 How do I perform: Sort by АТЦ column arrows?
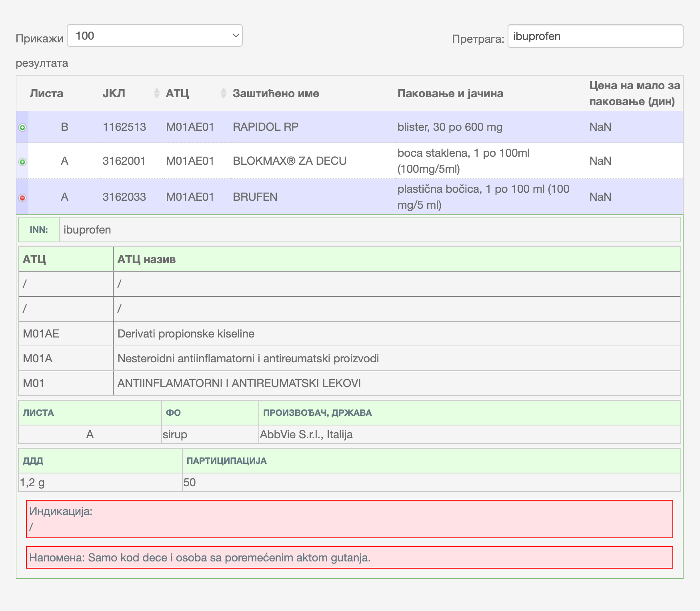point(224,93)
